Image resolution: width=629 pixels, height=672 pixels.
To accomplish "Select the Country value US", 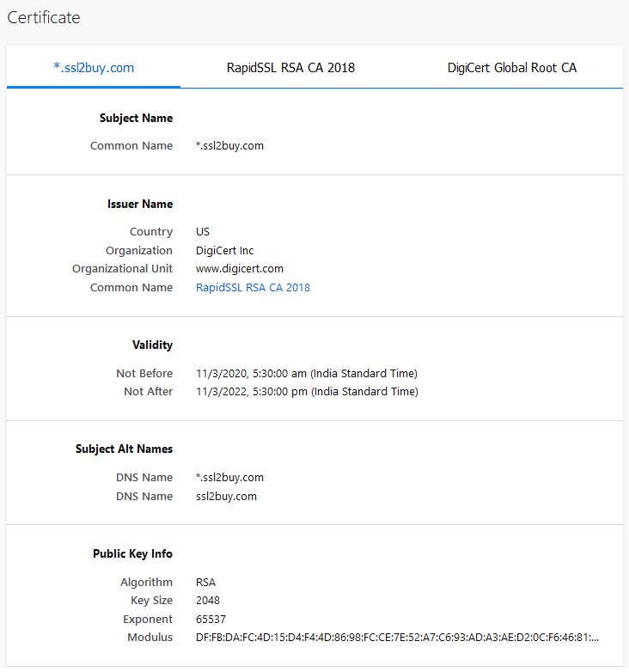I will (203, 232).
